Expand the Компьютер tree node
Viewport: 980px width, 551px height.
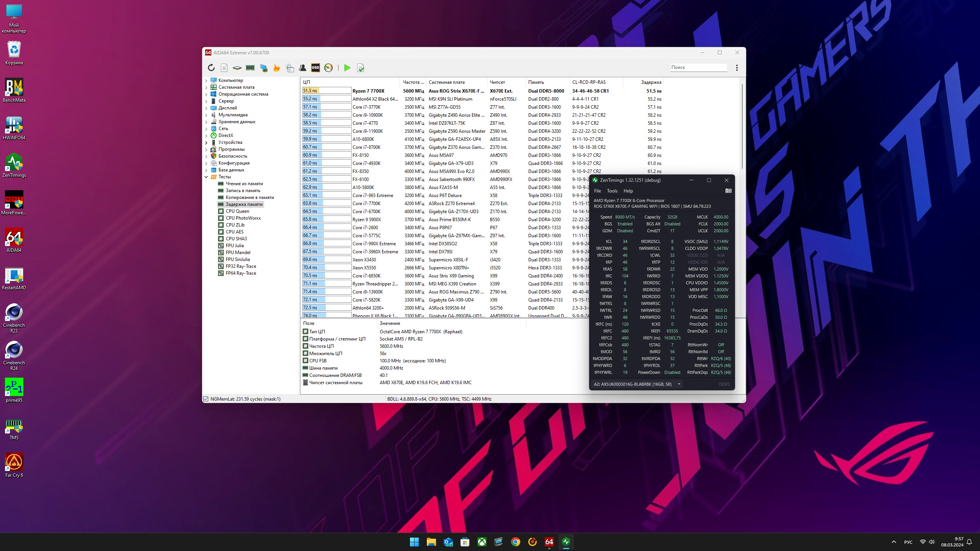pyautogui.click(x=206, y=80)
